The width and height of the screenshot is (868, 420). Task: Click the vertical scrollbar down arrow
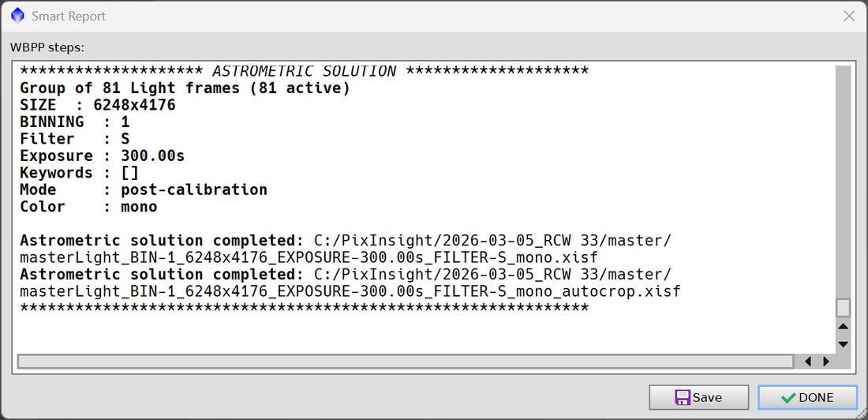coord(843,344)
